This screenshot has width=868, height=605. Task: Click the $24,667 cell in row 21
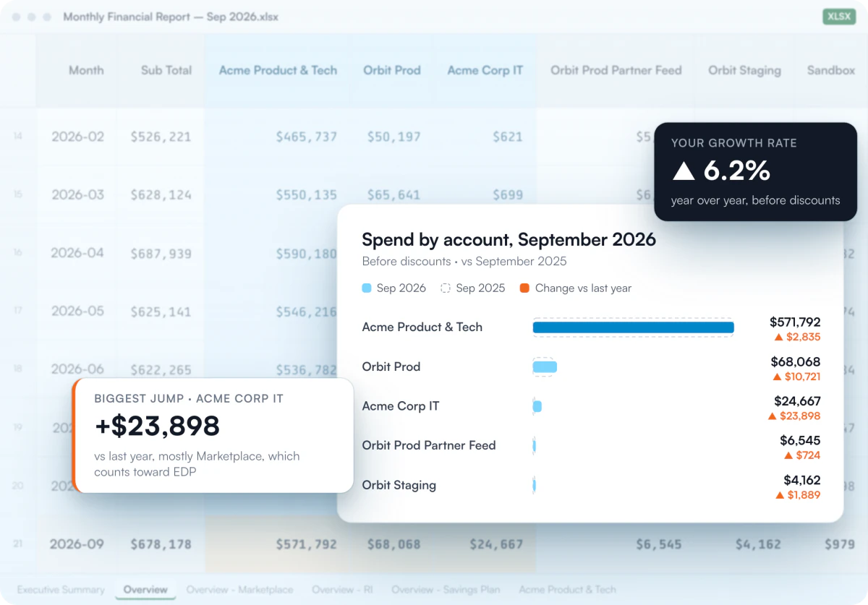495,544
